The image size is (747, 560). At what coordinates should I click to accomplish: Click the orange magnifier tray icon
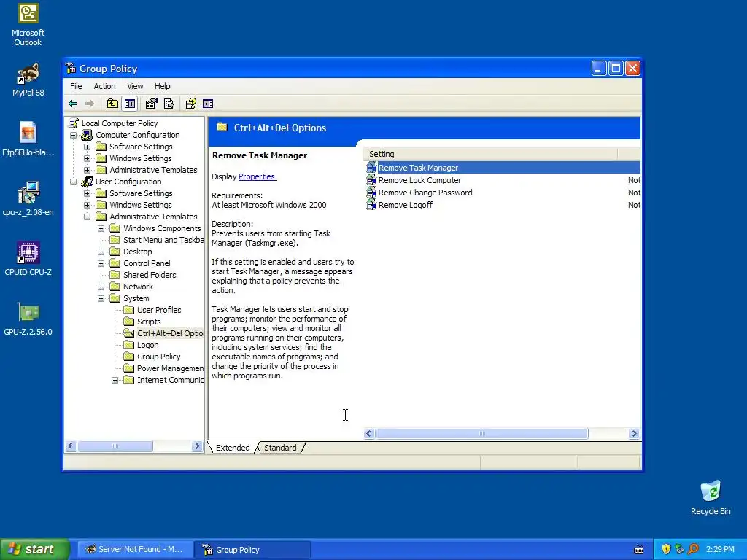tap(693, 549)
